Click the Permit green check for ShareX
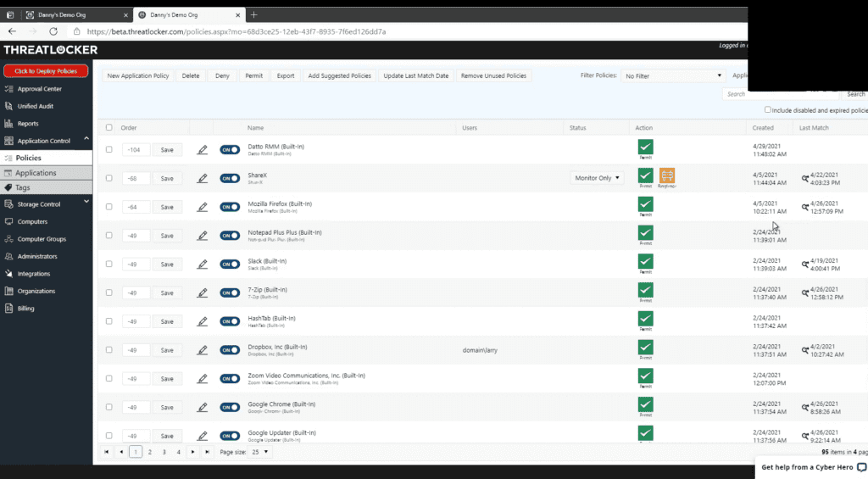This screenshot has width=868, height=479. point(645,175)
